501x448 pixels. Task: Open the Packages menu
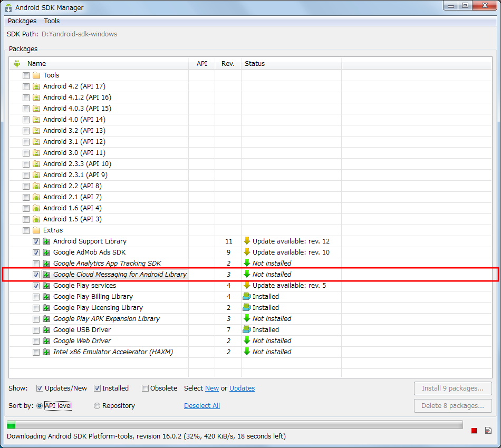point(22,21)
